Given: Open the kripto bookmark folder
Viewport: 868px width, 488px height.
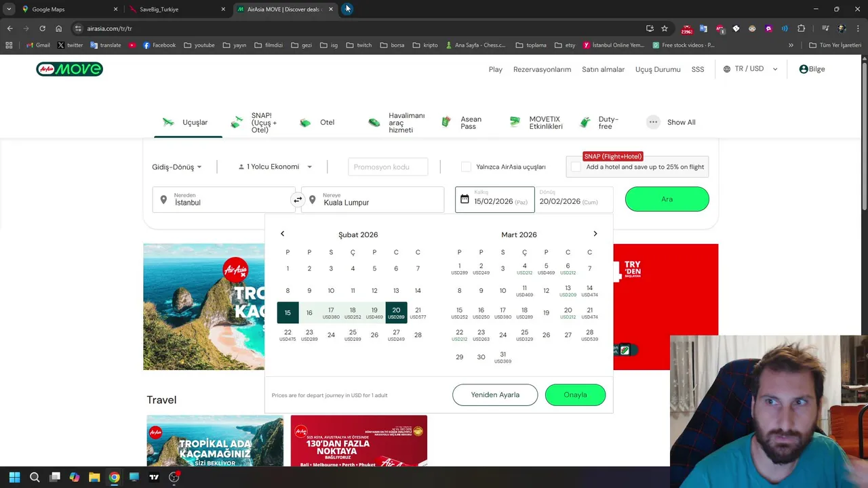Looking at the screenshot, I should tap(425, 45).
